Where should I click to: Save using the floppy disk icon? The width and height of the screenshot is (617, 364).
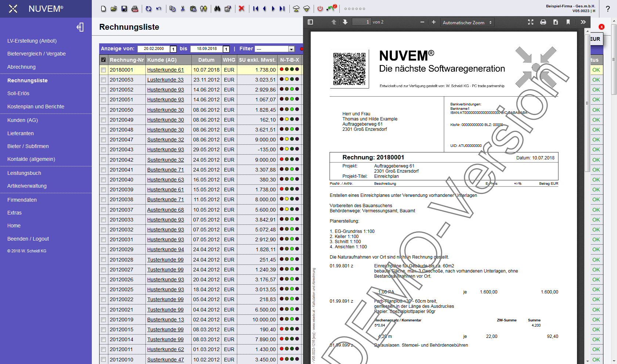[x=124, y=8]
